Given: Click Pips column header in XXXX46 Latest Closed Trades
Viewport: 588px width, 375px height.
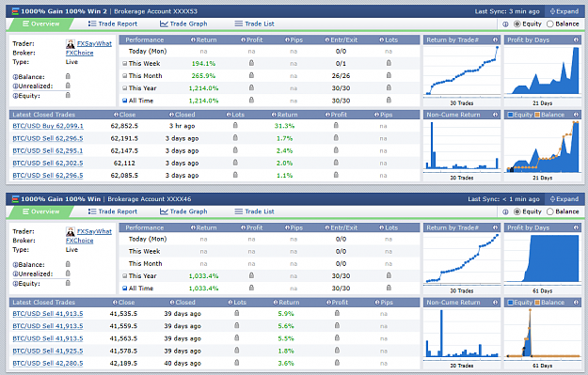Looking at the screenshot, I should coord(384,303).
